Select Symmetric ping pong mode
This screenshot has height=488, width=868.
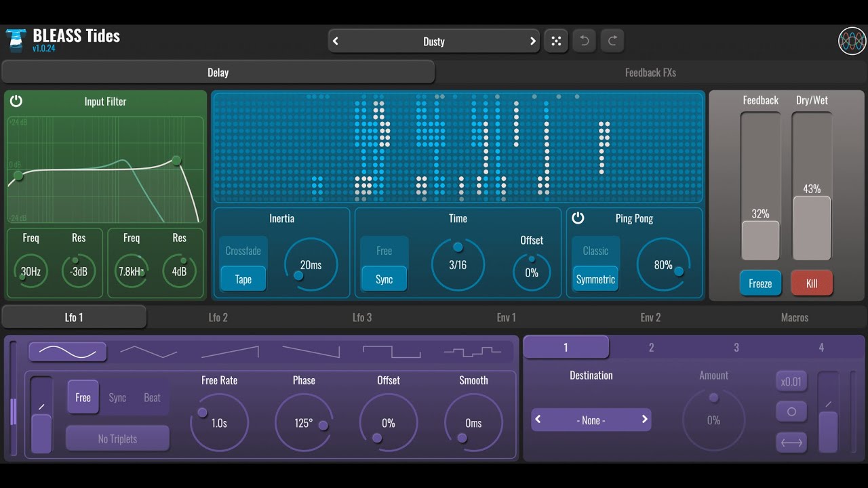pyautogui.click(x=595, y=279)
